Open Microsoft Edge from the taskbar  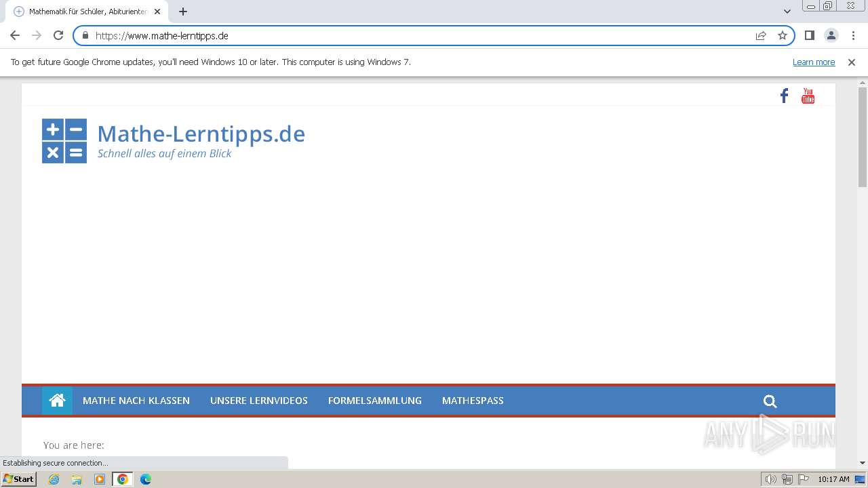[x=146, y=479]
